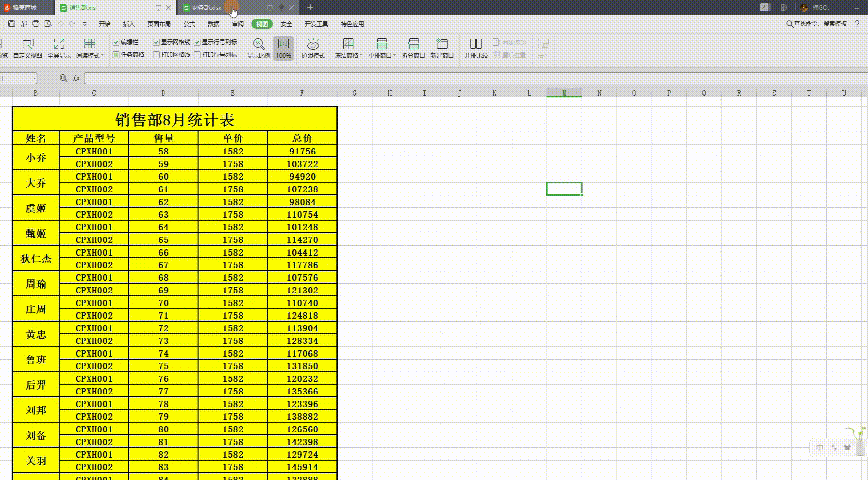
Task: Open the Insert ribbon tab
Action: (x=128, y=24)
